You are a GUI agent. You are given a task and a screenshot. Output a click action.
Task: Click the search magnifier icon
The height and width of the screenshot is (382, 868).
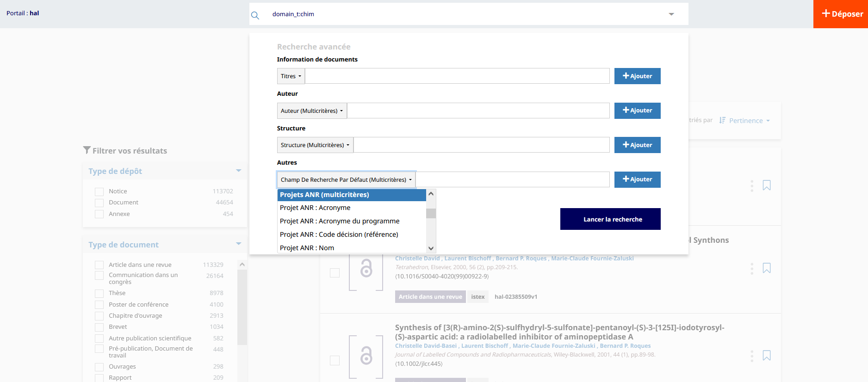tap(255, 15)
